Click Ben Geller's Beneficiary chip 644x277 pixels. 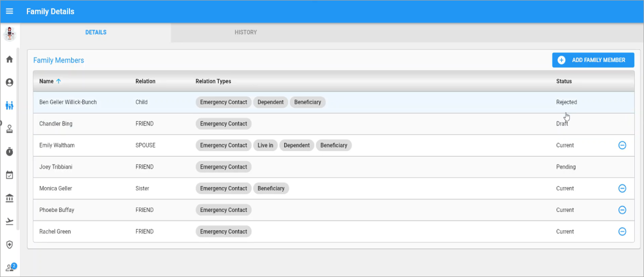[308, 102]
